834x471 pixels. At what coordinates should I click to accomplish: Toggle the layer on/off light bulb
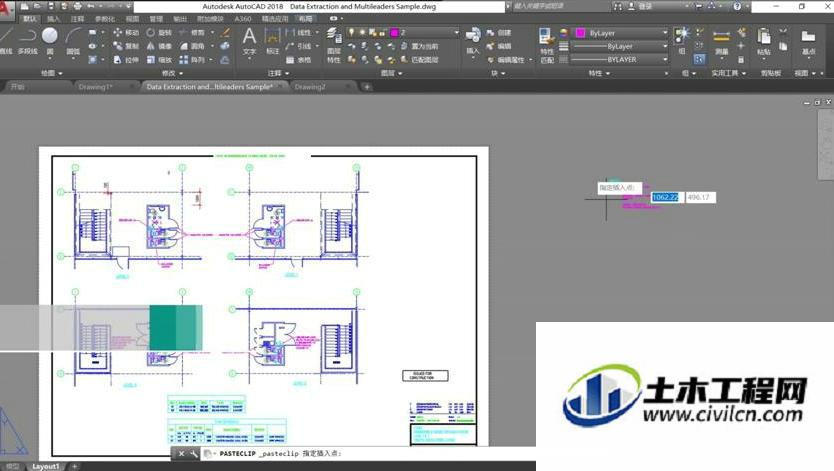click(x=352, y=32)
